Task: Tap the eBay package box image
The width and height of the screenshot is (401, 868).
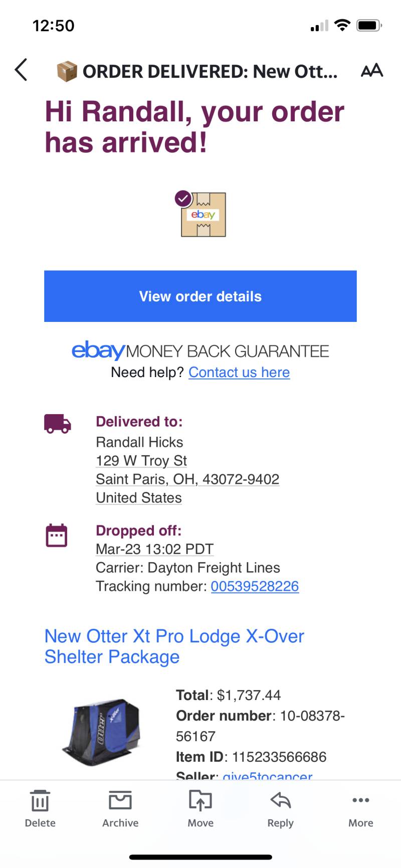Action: tap(200, 214)
